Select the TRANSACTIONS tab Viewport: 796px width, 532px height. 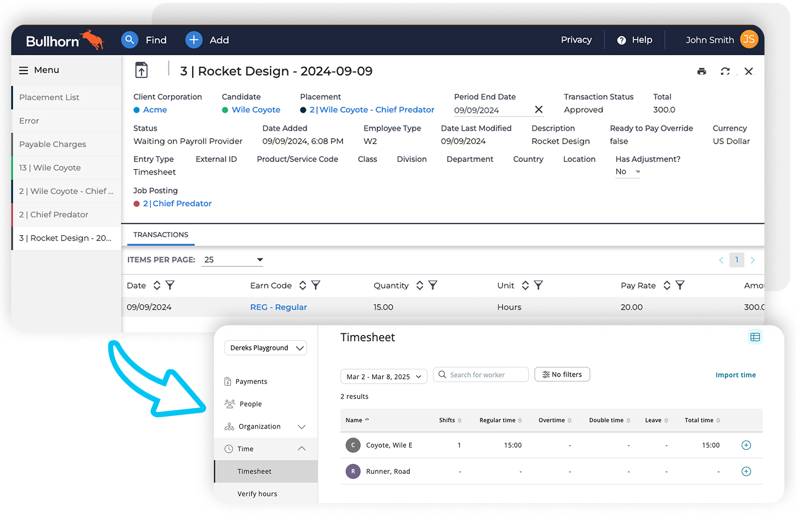(161, 235)
